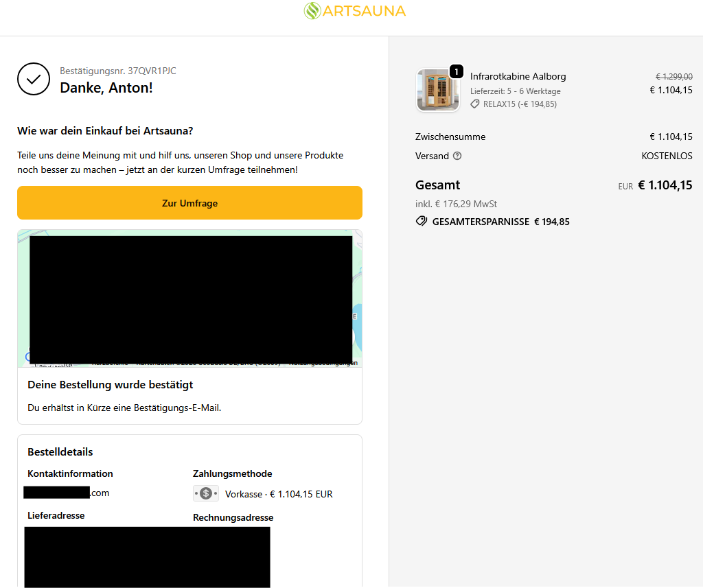The height and width of the screenshot is (588, 703).
Task: Click 'Wie war dein Einkauf bei Artsauna?' heading
Action: coord(105,131)
